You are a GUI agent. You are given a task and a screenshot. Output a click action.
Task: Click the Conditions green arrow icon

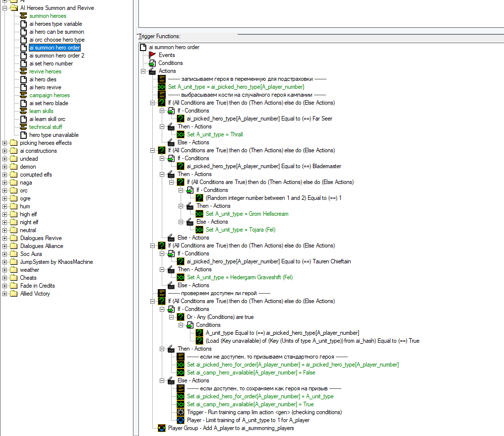click(152, 63)
